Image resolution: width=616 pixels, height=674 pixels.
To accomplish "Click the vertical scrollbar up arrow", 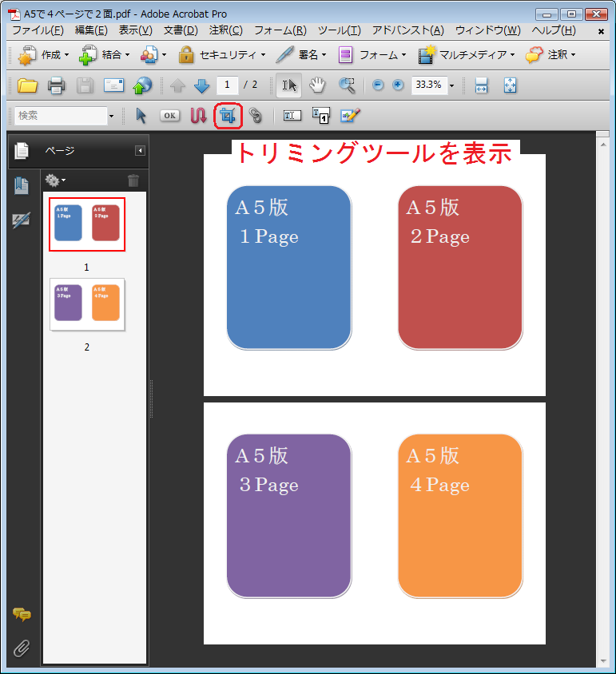I will (x=603, y=145).
